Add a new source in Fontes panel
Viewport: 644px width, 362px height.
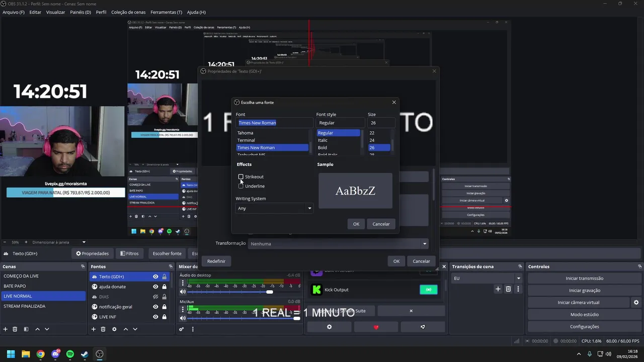pyautogui.click(x=94, y=329)
